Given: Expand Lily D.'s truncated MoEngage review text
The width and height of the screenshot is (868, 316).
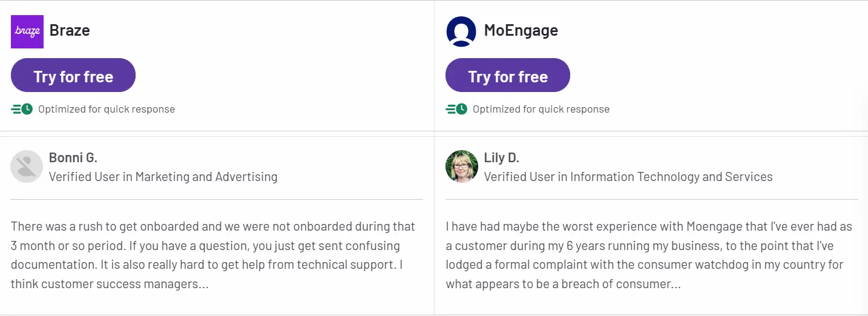Looking at the screenshot, I should tap(676, 284).
